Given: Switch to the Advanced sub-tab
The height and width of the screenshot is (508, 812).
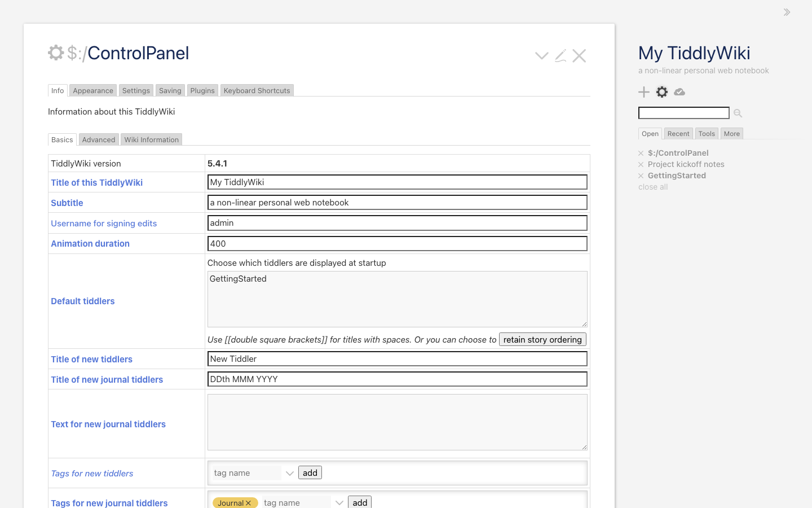Looking at the screenshot, I should coord(99,139).
